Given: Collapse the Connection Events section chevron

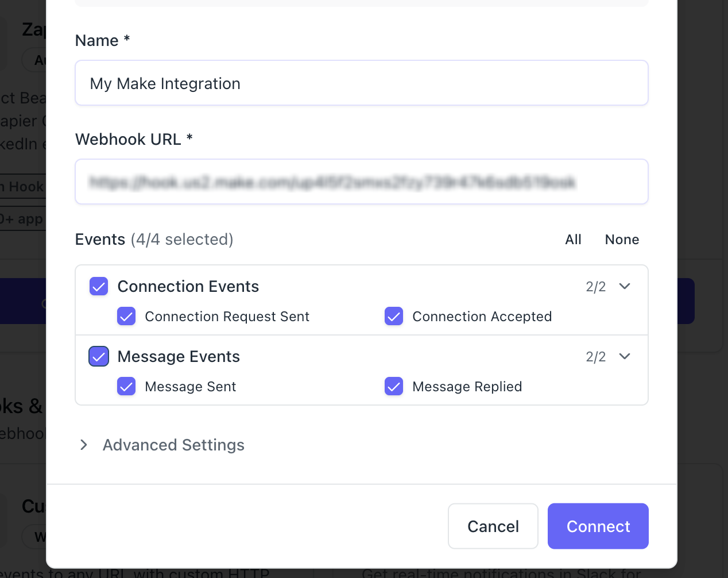Looking at the screenshot, I should pyautogui.click(x=625, y=286).
